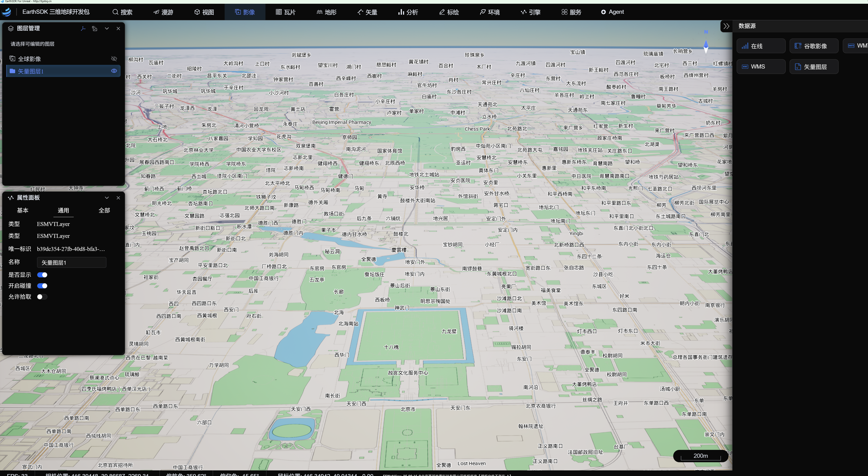Collapse the 数据源 panel with double-arrow icon

pos(726,26)
